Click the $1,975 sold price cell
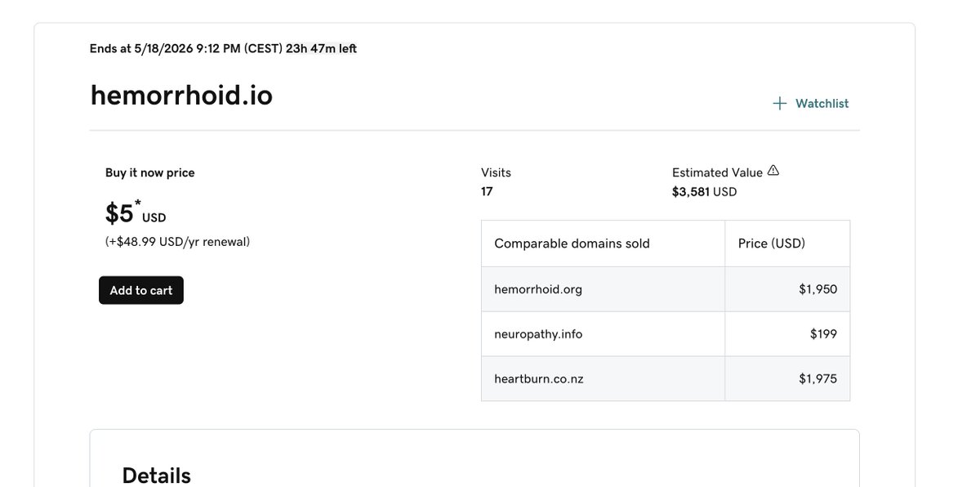The width and height of the screenshot is (980, 487). coord(817,378)
